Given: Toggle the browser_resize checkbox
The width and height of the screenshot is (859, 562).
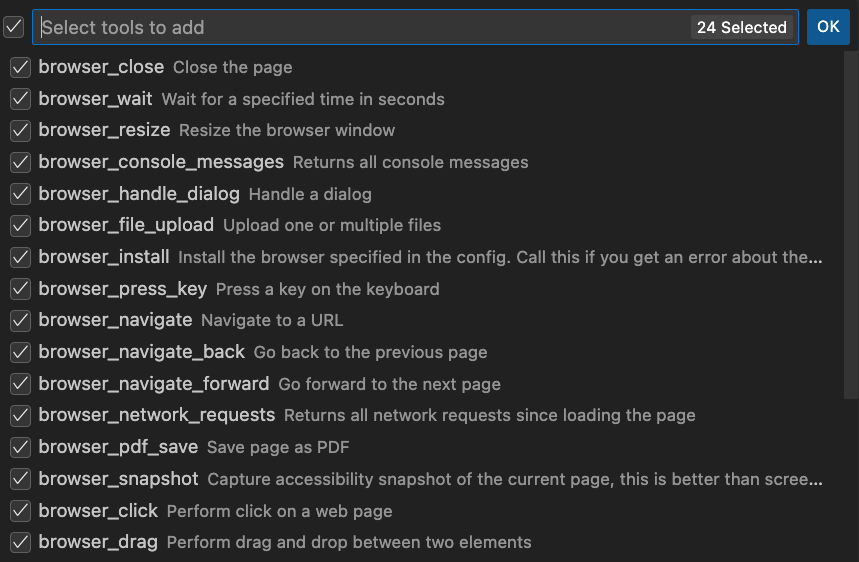Looking at the screenshot, I should [x=20, y=131].
